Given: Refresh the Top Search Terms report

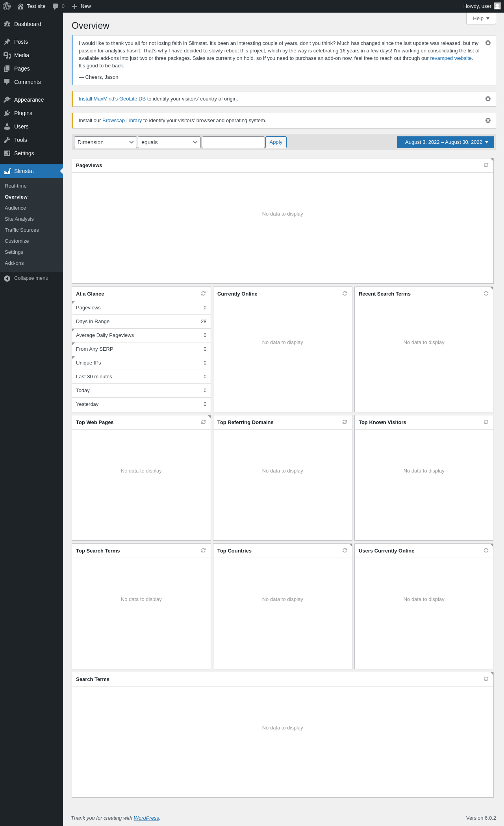Looking at the screenshot, I should pyautogui.click(x=203, y=551).
